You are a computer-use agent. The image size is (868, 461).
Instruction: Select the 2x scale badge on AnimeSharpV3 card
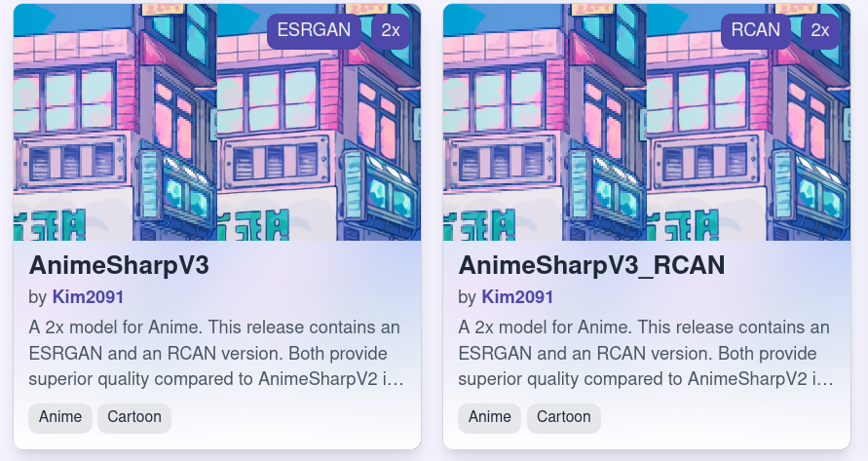[x=391, y=30]
